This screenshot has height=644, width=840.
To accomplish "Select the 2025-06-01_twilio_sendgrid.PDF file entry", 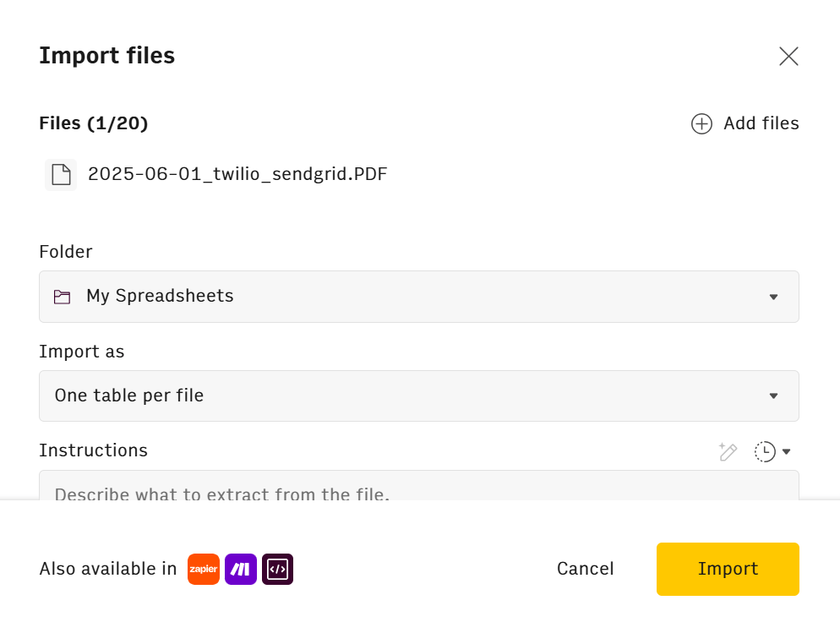I will pos(237,174).
